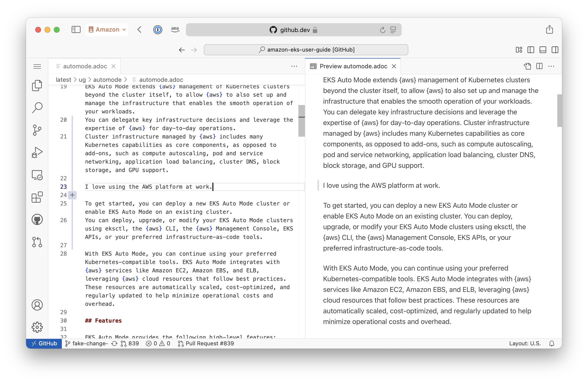Open the ug breadcrumb dropdown
The image size is (588, 383).
pos(82,79)
